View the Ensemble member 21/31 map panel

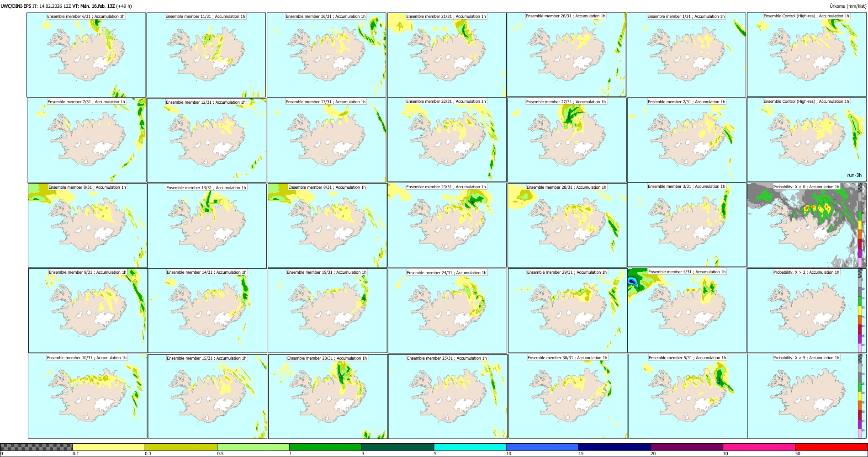(447, 55)
